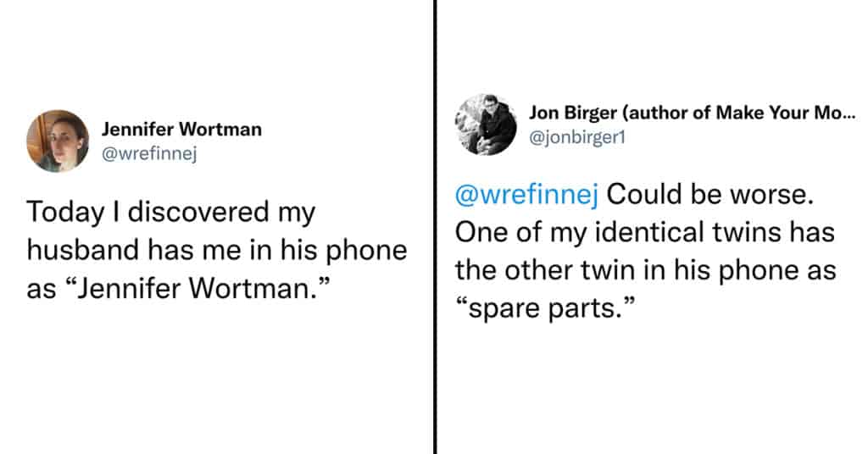
Task: Open Jon Birger's black-and-white profile photo
Action: point(486,125)
